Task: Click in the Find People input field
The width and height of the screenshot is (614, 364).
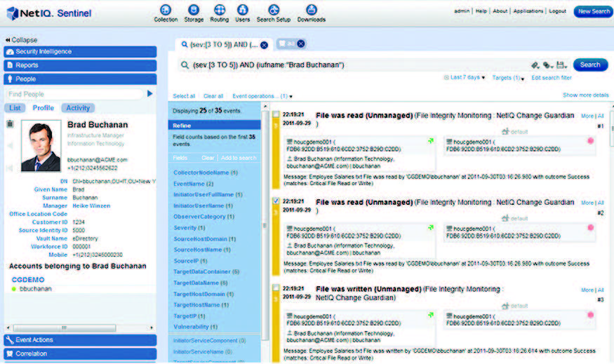Action: (x=75, y=94)
